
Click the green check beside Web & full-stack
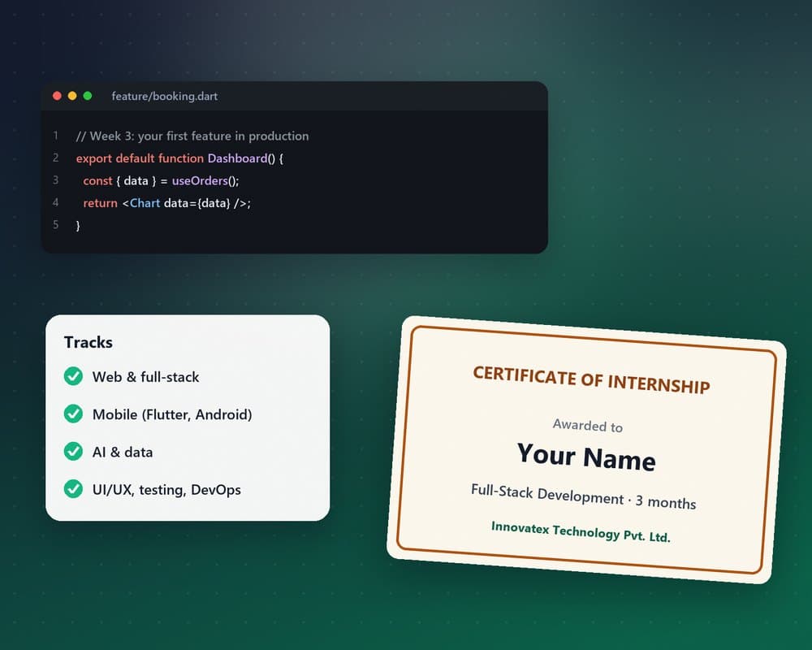(73, 376)
